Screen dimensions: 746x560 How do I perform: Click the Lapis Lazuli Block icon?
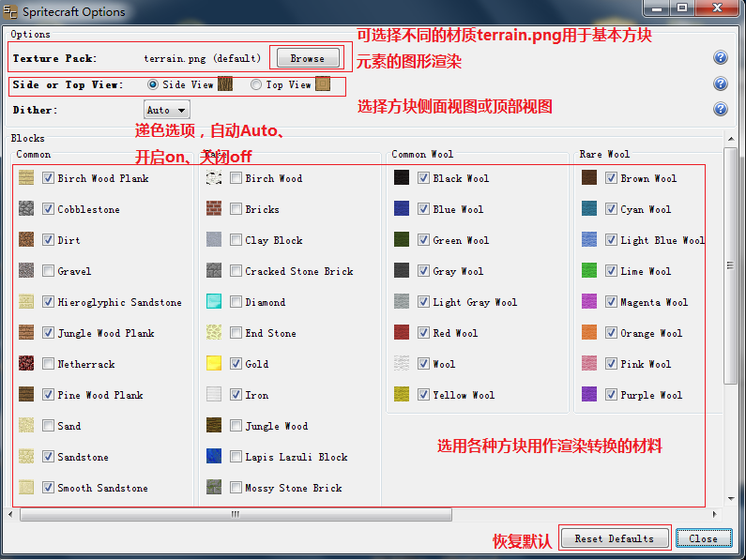pyautogui.click(x=214, y=457)
